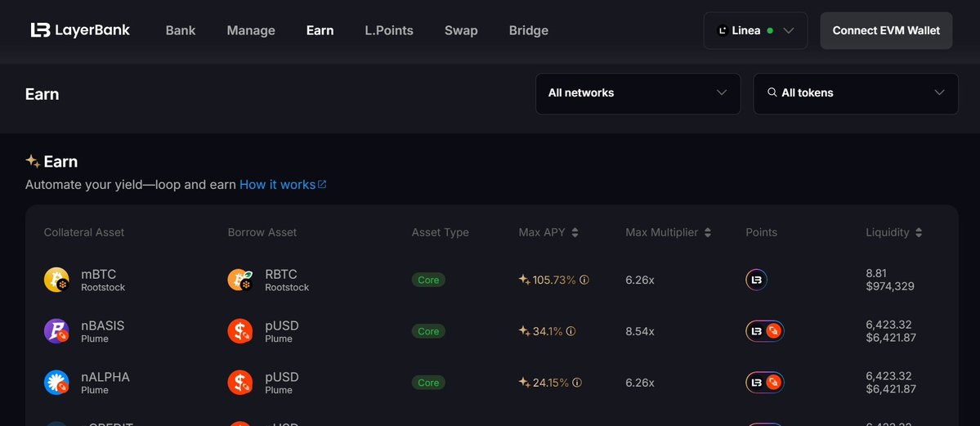980x426 pixels.
Task: Click the 8.54x multiplier value
Action: [640, 331]
